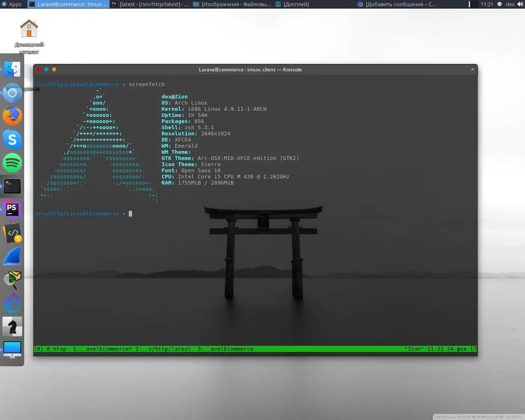The height and width of the screenshot is (420, 525).
Task: Click the Kernel i686 Linux 4.9.11-1-ARCH line
Action: coord(214,109)
